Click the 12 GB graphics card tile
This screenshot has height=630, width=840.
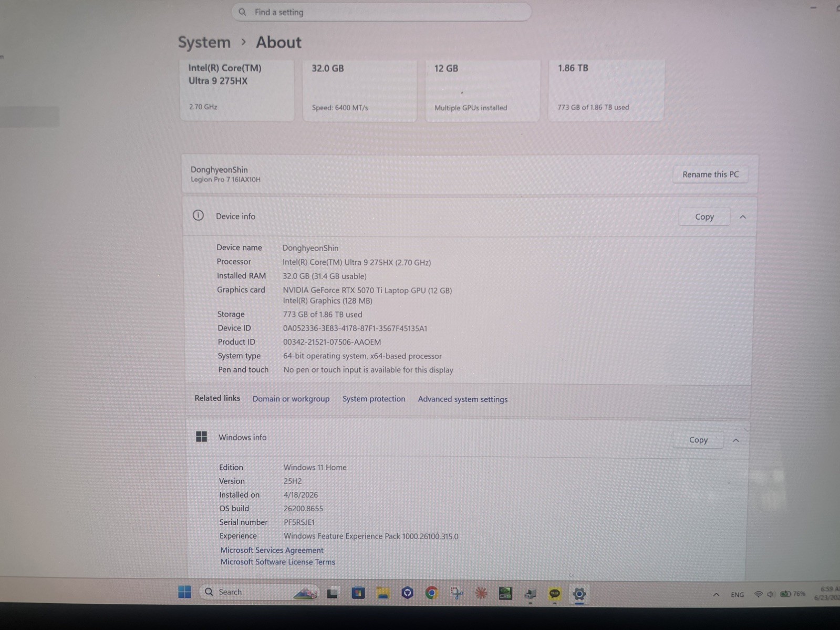[482, 90]
